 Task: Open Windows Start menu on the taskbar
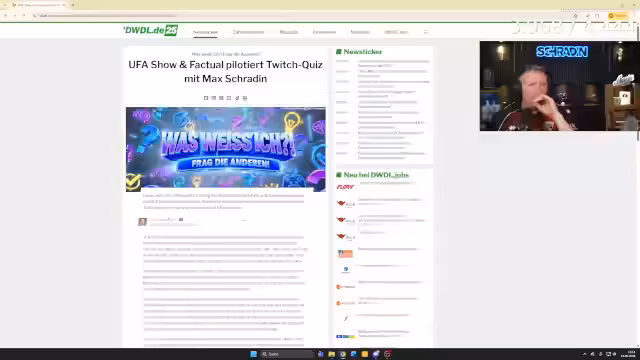[253, 354]
